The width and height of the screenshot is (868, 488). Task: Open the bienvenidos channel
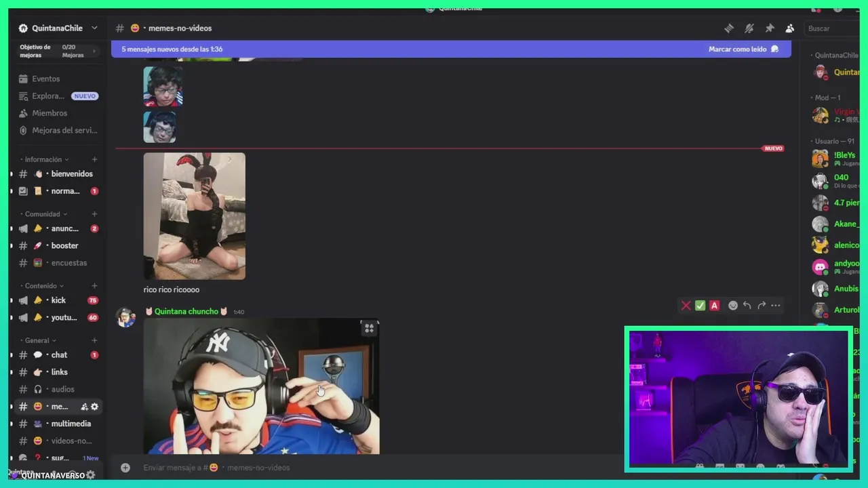(x=58, y=174)
